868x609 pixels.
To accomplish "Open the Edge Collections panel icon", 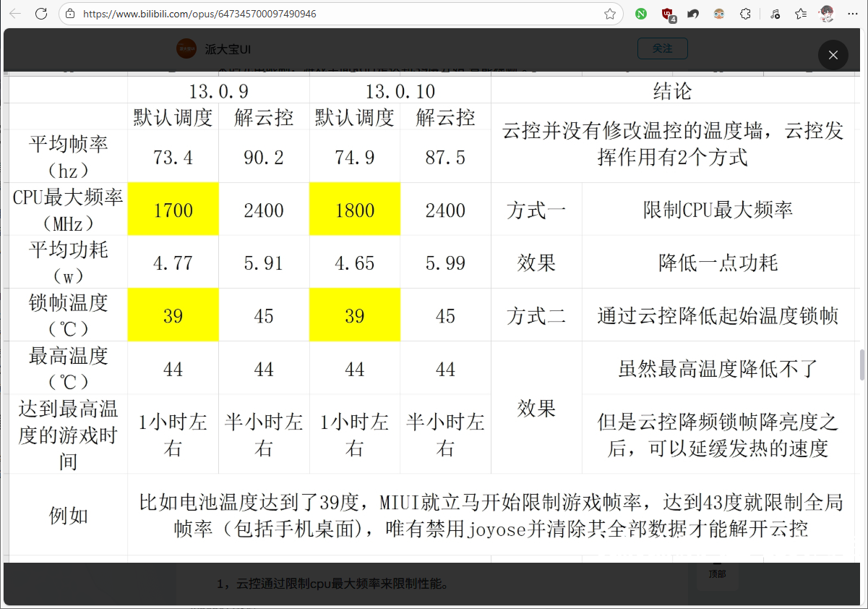I will coord(801,14).
